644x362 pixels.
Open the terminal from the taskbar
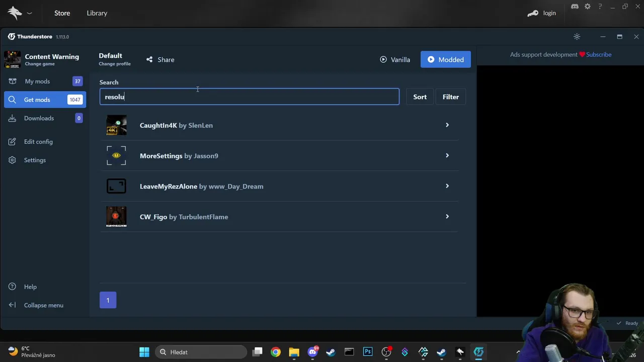click(x=349, y=352)
